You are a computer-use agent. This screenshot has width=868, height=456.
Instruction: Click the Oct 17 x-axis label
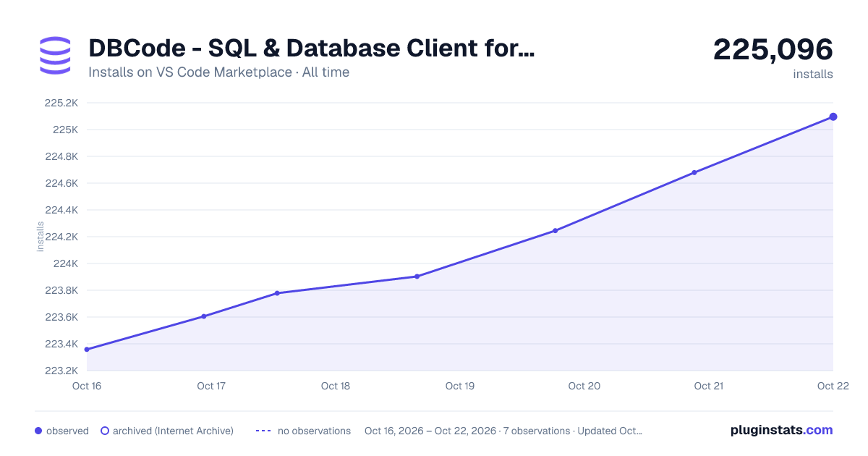[x=211, y=386]
